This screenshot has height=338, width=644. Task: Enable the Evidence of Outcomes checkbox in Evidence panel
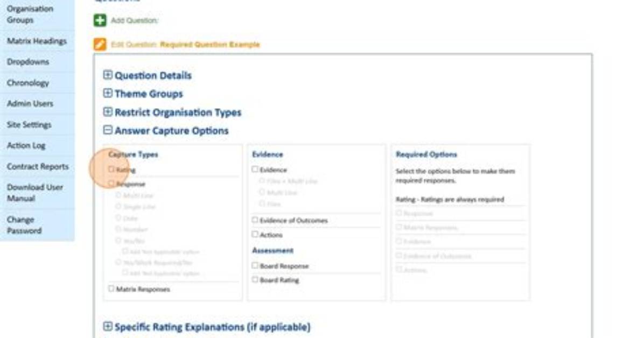click(255, 220)
